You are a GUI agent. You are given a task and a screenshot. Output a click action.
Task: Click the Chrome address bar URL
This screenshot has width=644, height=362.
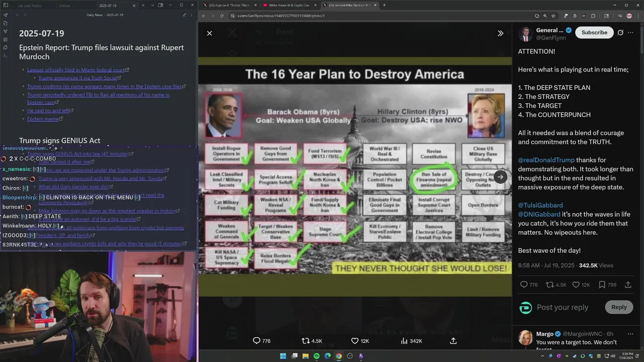pos(281,16)
